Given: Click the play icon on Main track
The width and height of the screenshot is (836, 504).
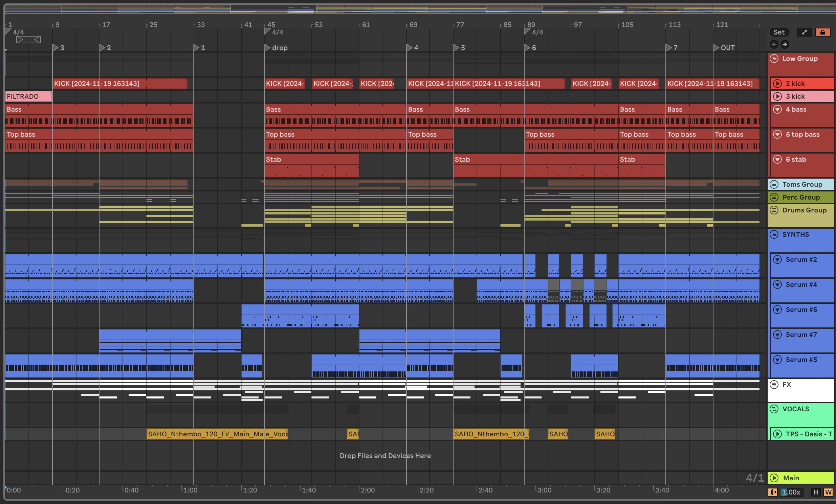Looking at the screenshot, I should [774, 478].
